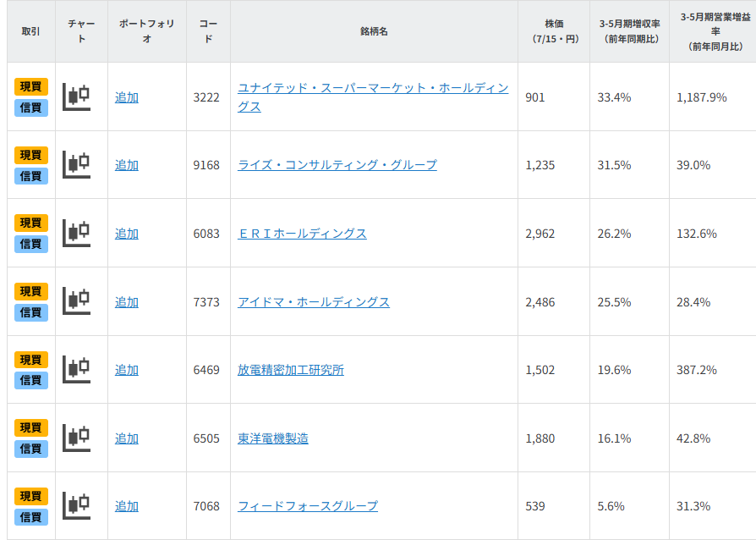Click 現買 button for ＥＲＩホールディングス

[x=30, y=223]
